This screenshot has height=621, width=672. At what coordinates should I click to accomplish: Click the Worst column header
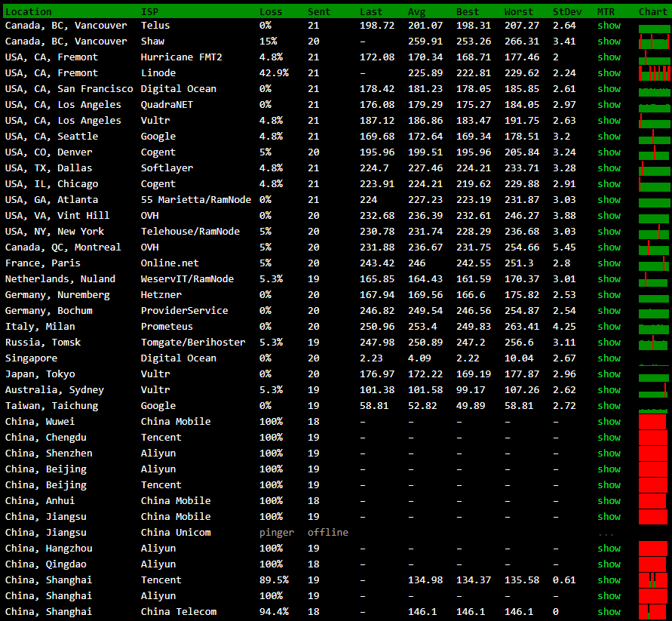point(519,11)
